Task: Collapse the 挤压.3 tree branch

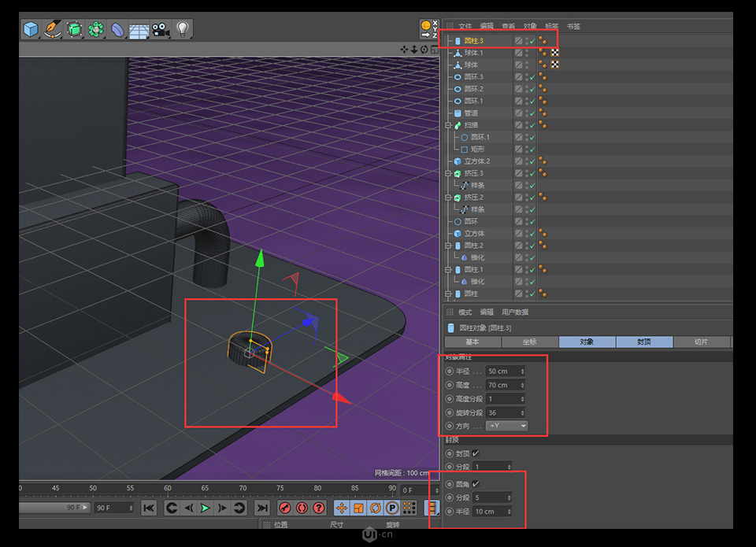Action: click(450, 172)
